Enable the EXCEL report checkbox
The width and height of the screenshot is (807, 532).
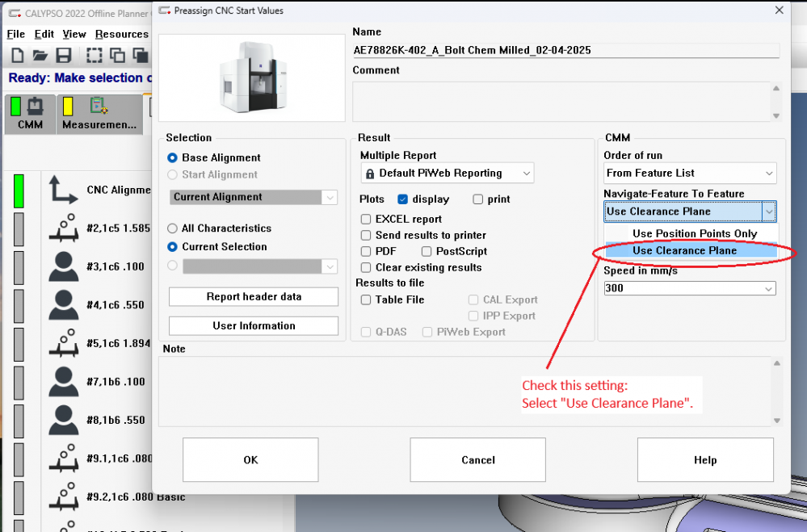[x=367, y=219]
